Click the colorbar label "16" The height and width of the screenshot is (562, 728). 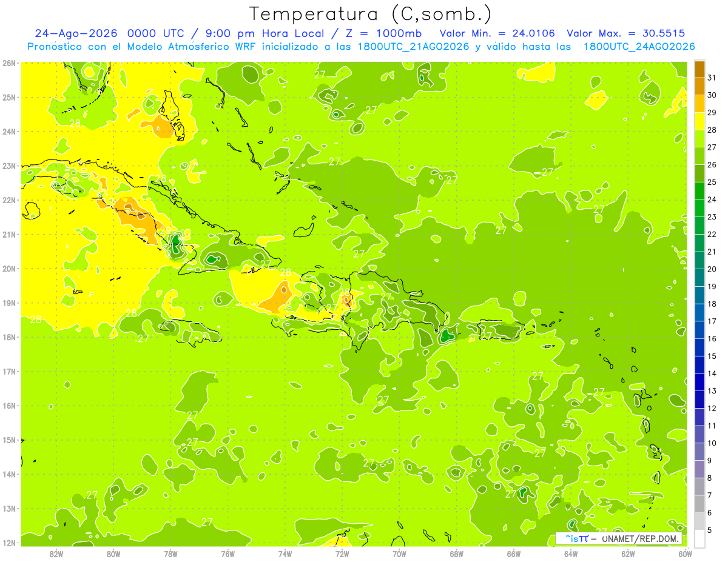coord(712,338)
